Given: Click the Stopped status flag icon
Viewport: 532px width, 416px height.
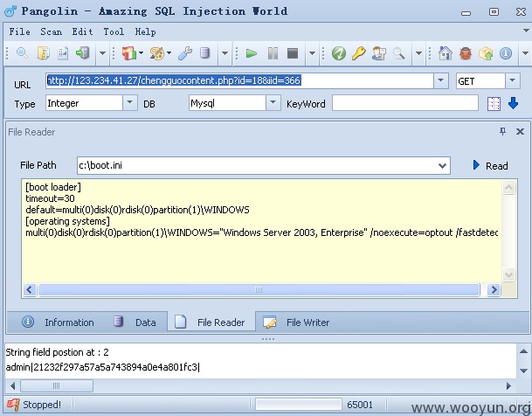Looking at the screenshot, I should [13, 405].
